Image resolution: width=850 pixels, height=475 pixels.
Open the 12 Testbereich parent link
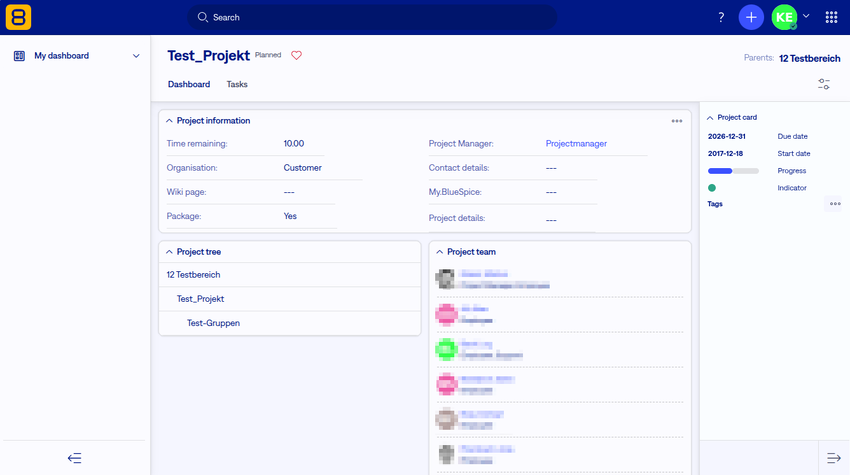[809, 58]
